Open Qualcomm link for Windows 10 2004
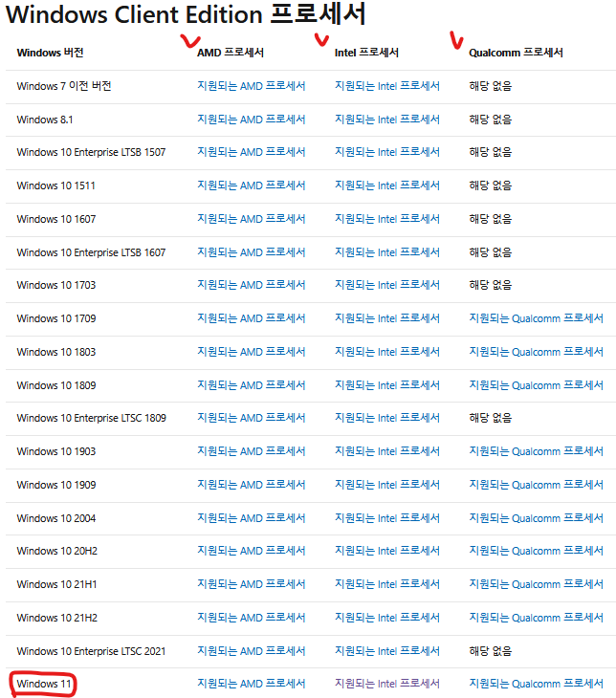This screenshot has width=616, height=698. click(x=536, y=518)
